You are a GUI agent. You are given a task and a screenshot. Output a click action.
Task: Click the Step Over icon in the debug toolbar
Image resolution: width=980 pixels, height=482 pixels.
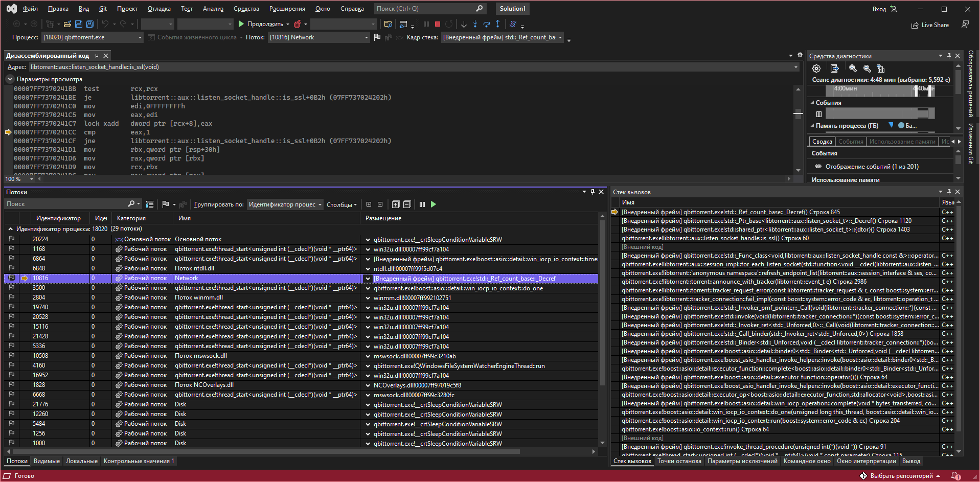[x=486, y=24]
